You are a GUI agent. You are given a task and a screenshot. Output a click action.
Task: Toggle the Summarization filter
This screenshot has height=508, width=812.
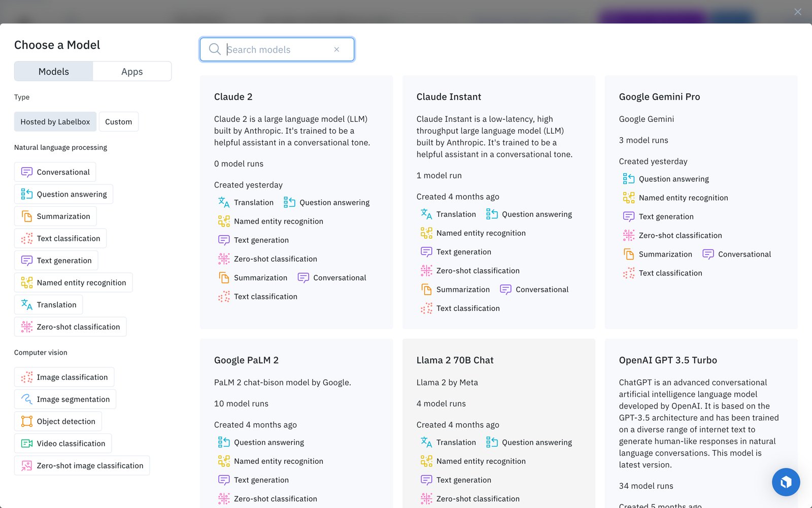coord(55,216)
